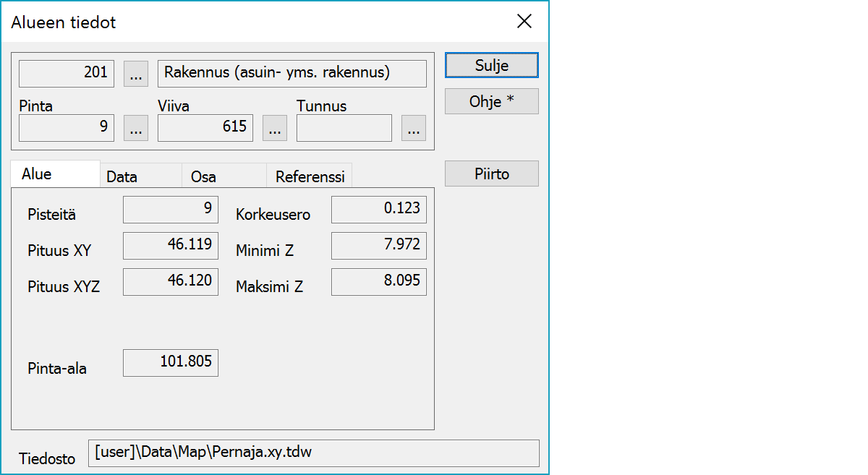The height and width of the screenshot is (475, 868).
Task: Switch to the Osa tab
Action: 203,176
